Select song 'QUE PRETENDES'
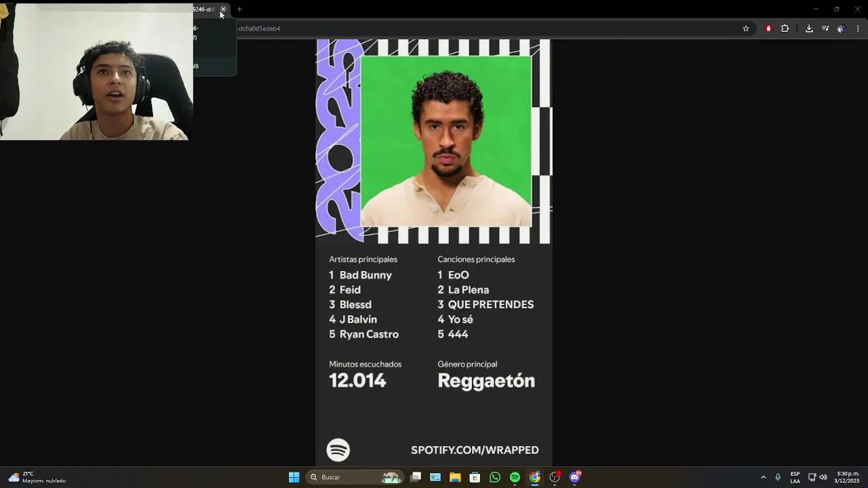This screenshot has height=488, width=868. (491, 305)
